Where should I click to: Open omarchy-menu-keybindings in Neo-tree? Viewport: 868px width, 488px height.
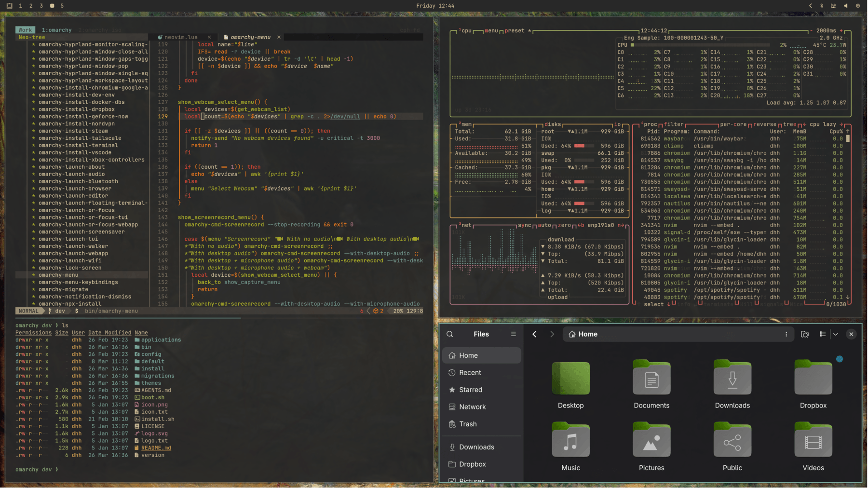(x=78, y=283)
